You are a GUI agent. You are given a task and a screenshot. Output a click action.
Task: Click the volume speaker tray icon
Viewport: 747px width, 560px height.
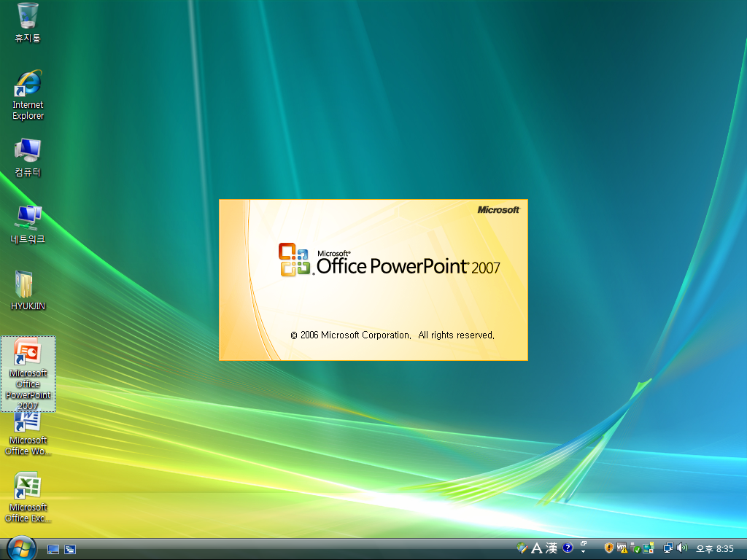pos(682,548)
